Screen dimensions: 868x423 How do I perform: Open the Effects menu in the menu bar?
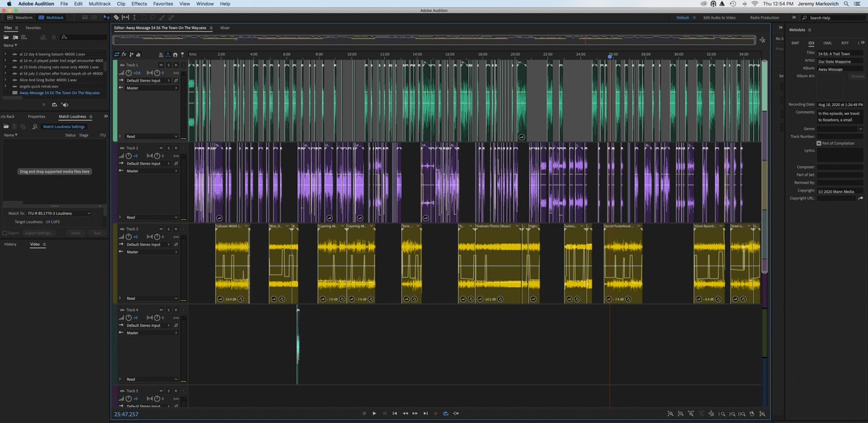pos(139,4)
